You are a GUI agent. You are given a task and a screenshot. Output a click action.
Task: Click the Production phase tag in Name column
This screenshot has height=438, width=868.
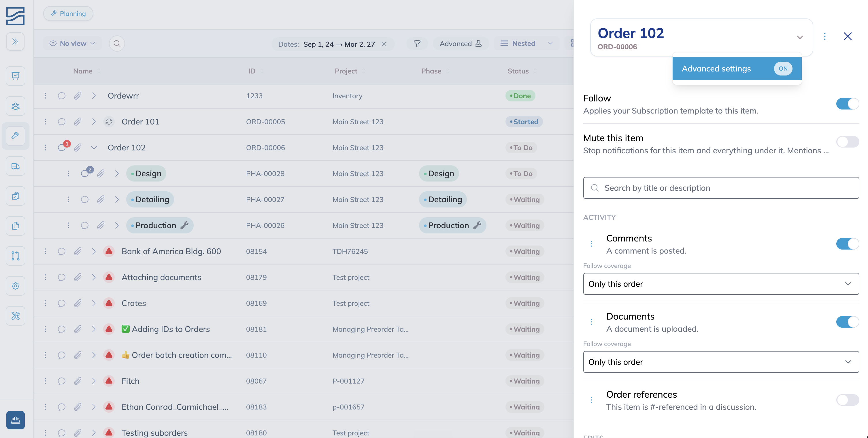160,225
